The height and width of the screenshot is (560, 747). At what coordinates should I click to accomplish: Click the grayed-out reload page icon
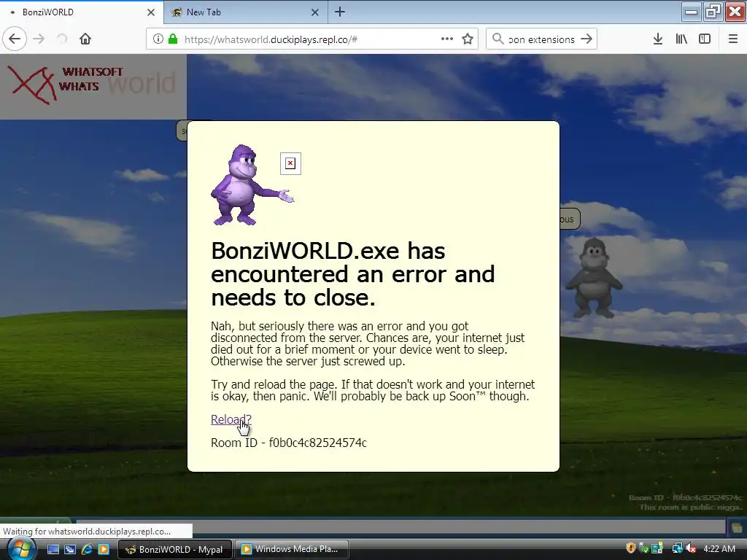coord(62,39)
